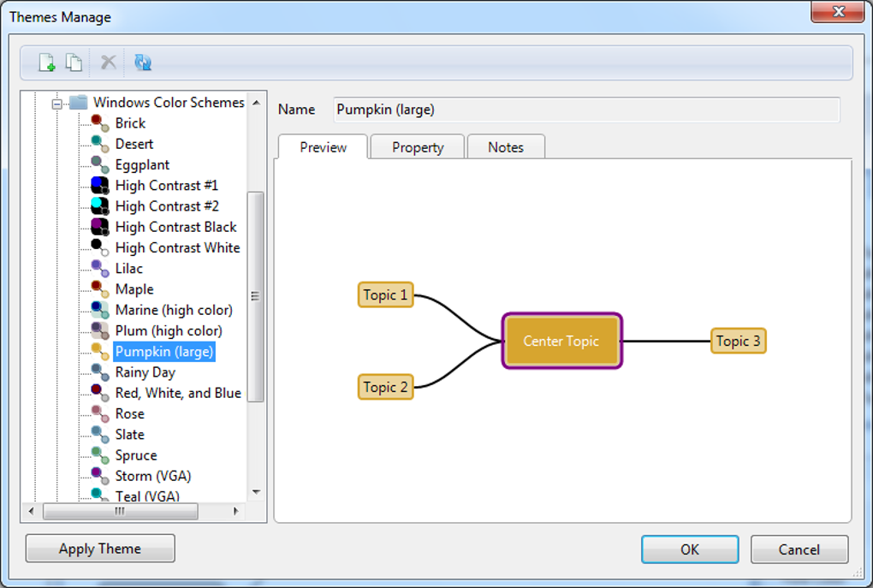This screenshot has width=873, height=588.
Task: Click the Apply Theme button
Action: click(100, 549)
